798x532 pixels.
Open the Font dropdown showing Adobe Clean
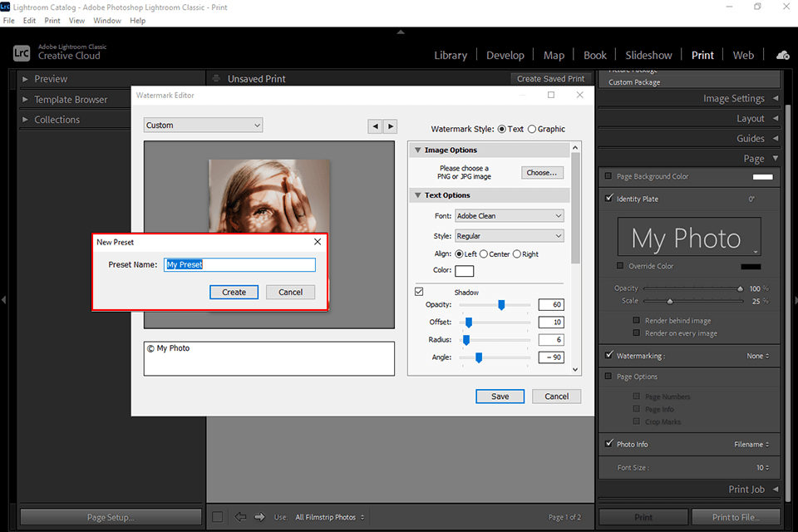pyautogui.click(x=509, y=216)
